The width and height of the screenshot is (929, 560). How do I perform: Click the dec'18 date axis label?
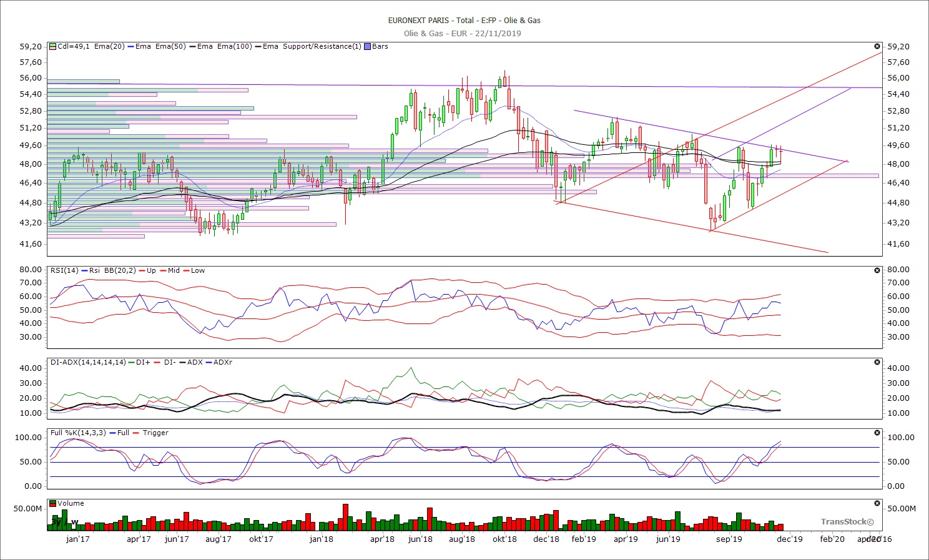coord(546,539)
